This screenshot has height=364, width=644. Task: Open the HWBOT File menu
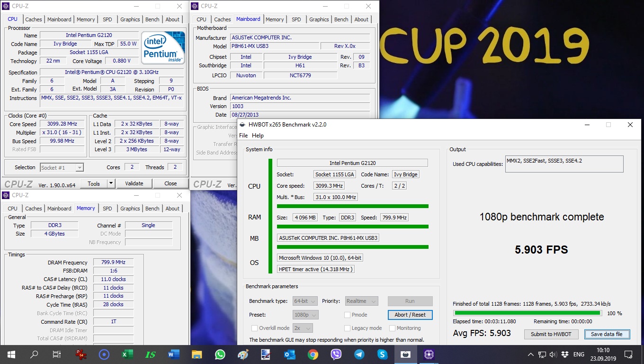pyautogui.click(x=243, y=136)
